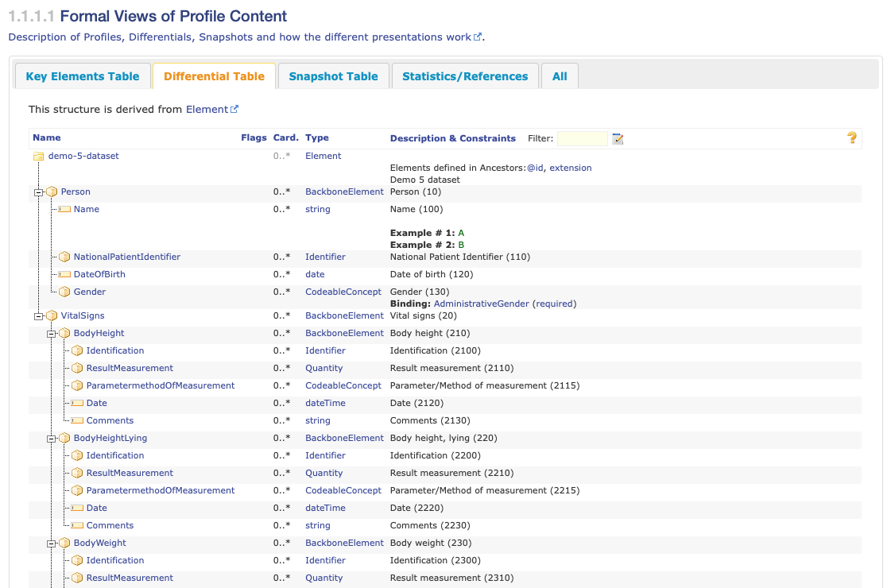The width and height of the screenshot is (891, 588).
Task: Click the Person row cube icon
Action: (52, 192)
